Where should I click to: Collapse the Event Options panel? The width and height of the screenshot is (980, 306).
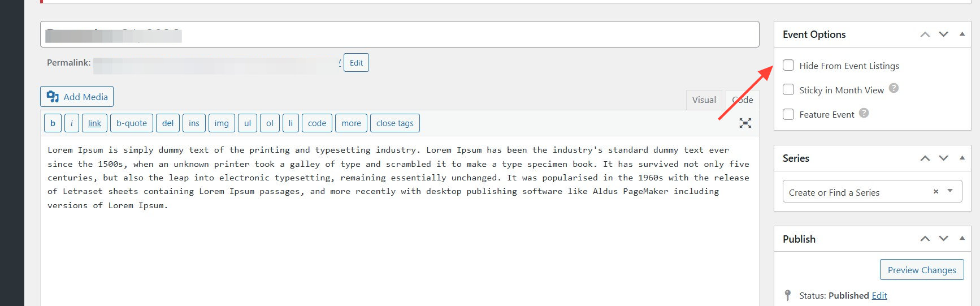pyautogui.click(x=962, y=35)
